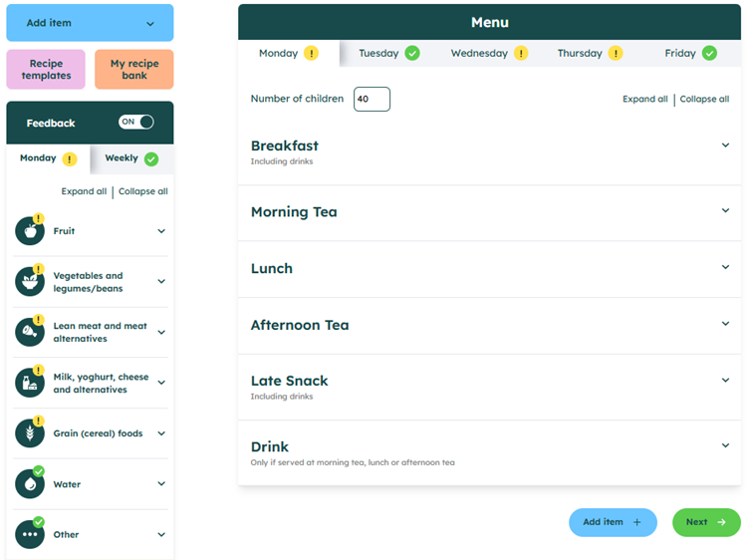This screenshot has width=749, height=560.
Task: Select the Monday feedback tab
Action: (48, 158)
